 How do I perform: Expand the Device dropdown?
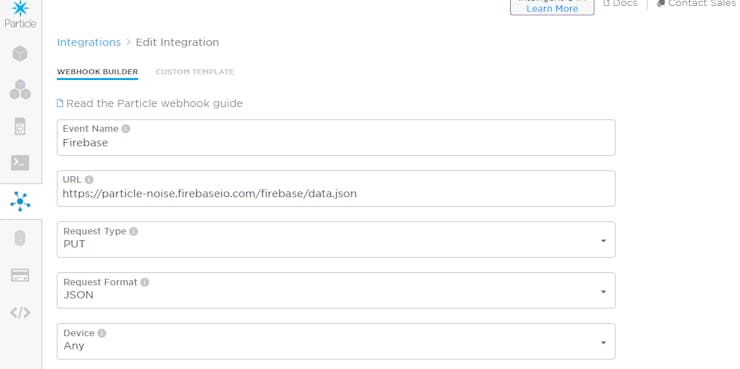point(336,342)
